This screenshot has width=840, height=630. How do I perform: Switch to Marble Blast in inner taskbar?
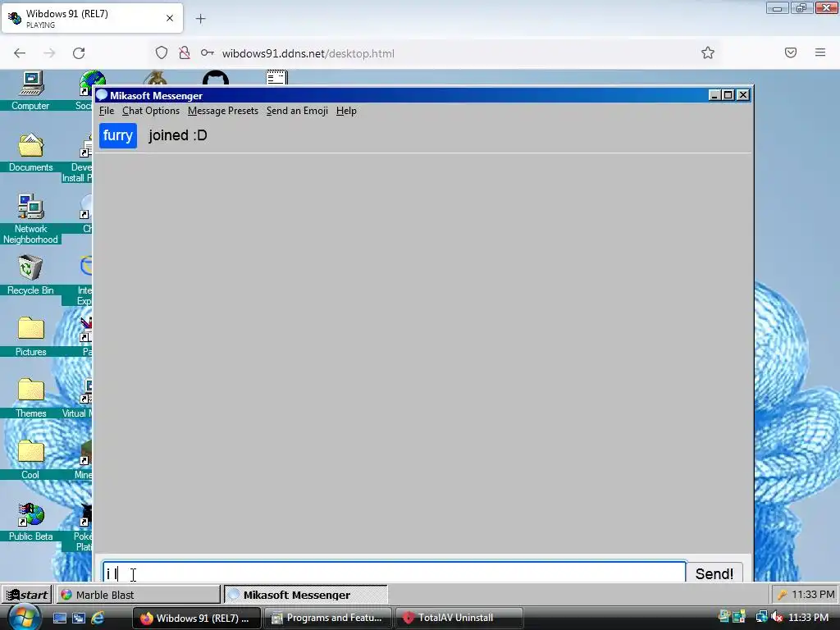tap(138, 595)
